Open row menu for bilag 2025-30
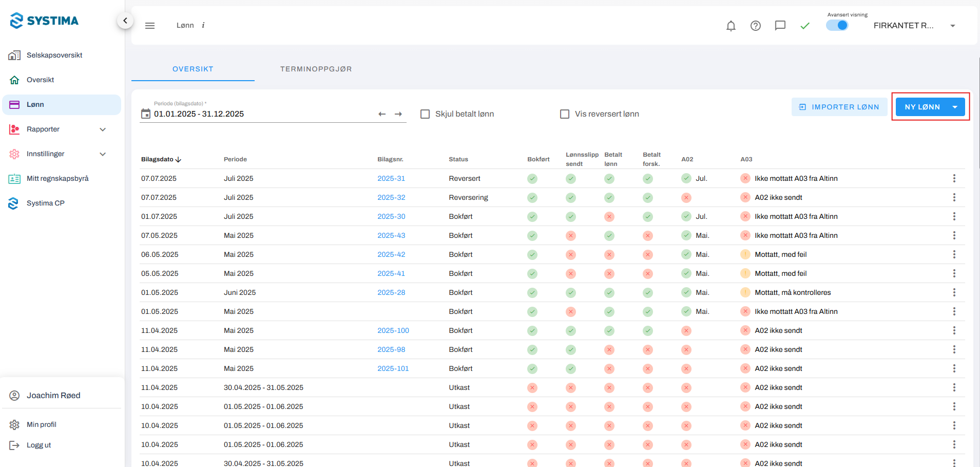Viewport: 980px width, 467px height. pyautogui.click(x=954, y=216)
